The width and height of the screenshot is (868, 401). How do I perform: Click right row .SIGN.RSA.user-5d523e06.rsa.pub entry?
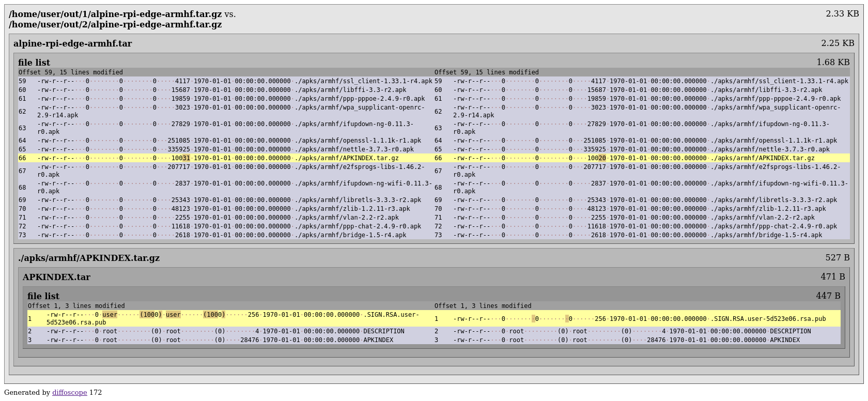click(769, 319)
